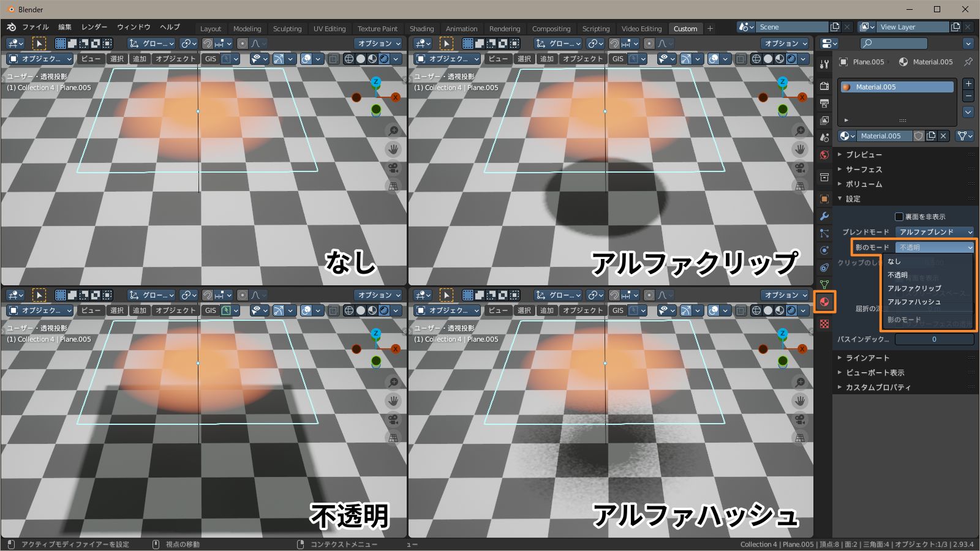
Task: Click the パスインデックス value field
Action: (x=934, y=339)
